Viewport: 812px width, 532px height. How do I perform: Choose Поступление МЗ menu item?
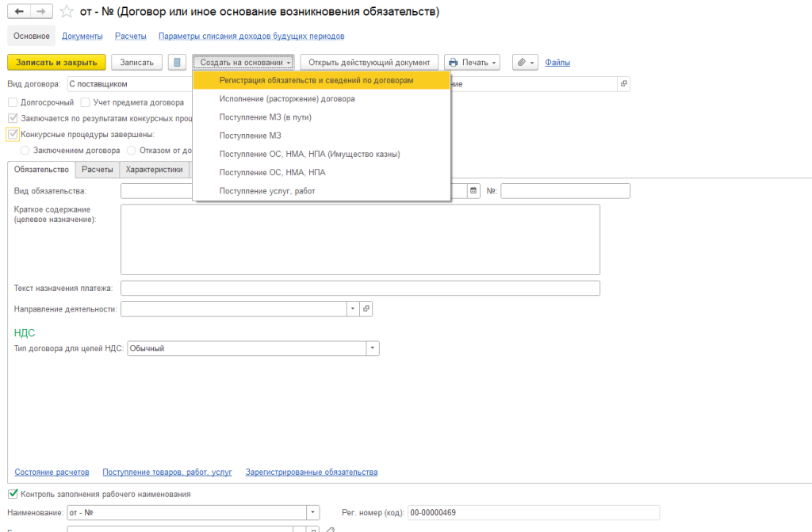click(321, 136)
